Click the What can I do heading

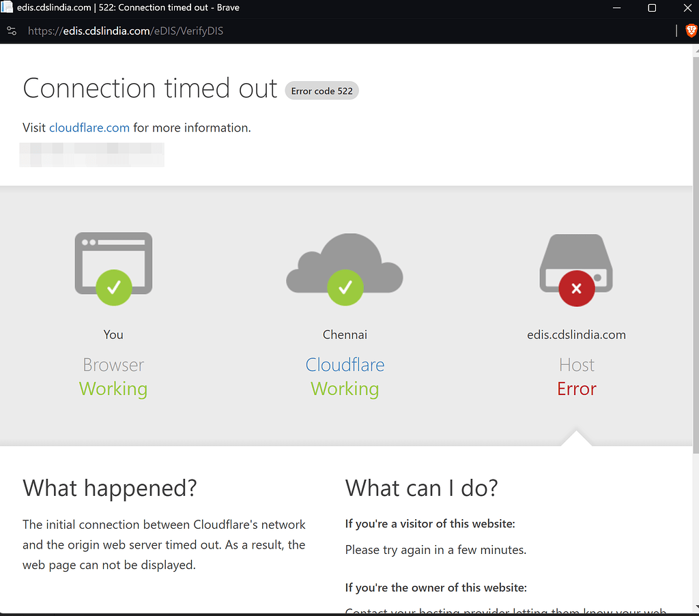tap(421, 488)
